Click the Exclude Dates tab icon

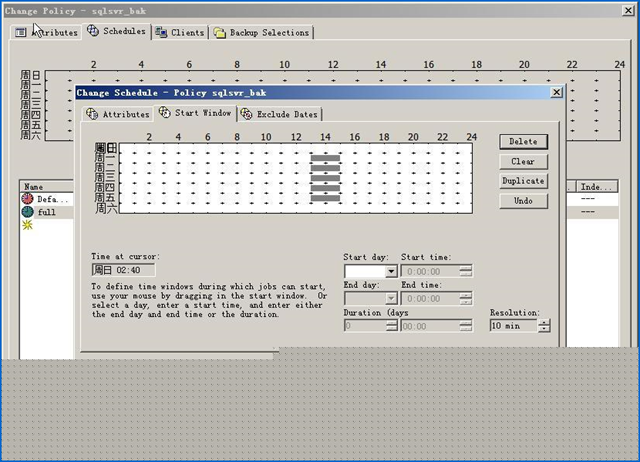247,114
